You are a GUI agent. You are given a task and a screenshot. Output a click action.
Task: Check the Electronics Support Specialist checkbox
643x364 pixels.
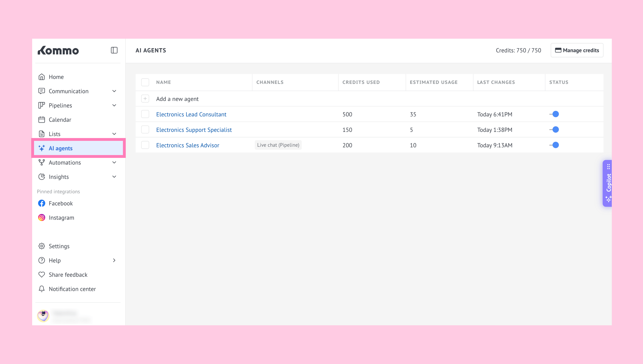tap(145, 130)
